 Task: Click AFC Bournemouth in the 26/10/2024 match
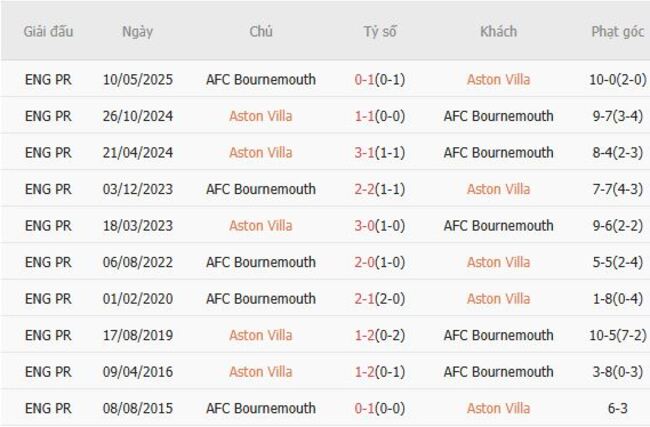click(x=498, y=116)
